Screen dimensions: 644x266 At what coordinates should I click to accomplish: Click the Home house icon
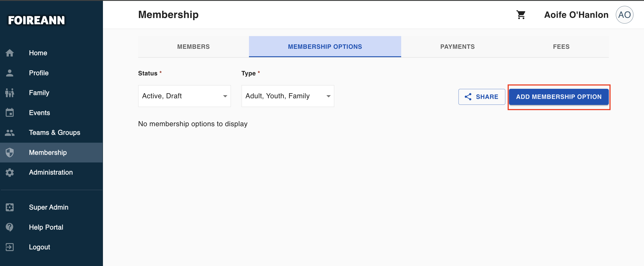click(x=9, y=53)
